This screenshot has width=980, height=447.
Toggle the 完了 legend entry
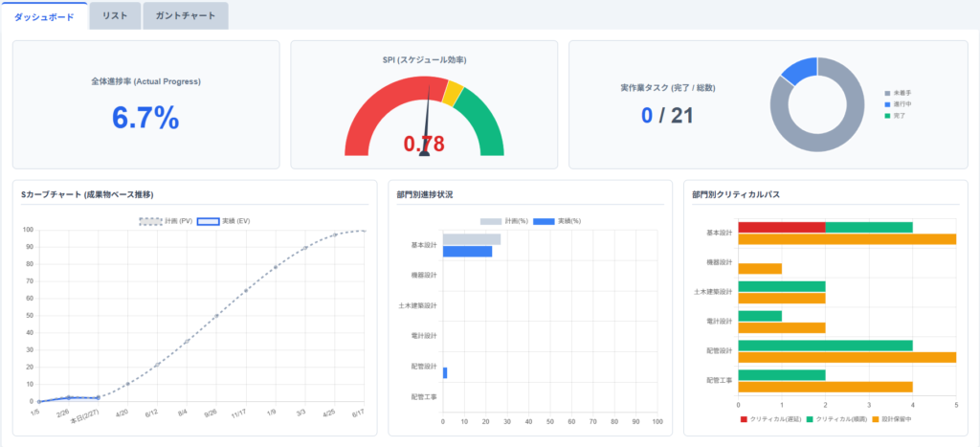point(898,115)
